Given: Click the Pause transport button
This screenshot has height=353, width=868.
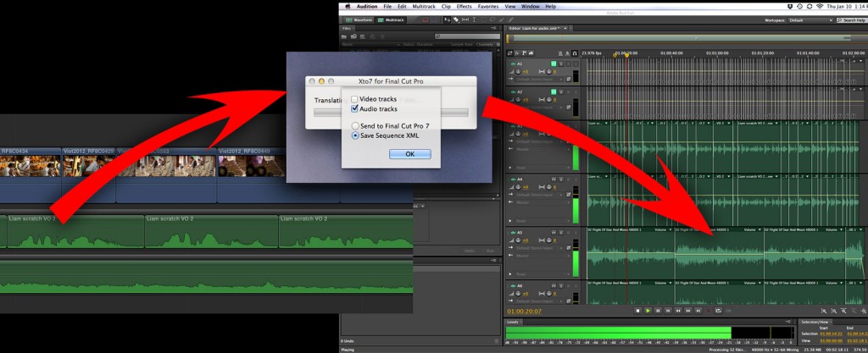Looking at the screenshot, I should tap(659, 311).
